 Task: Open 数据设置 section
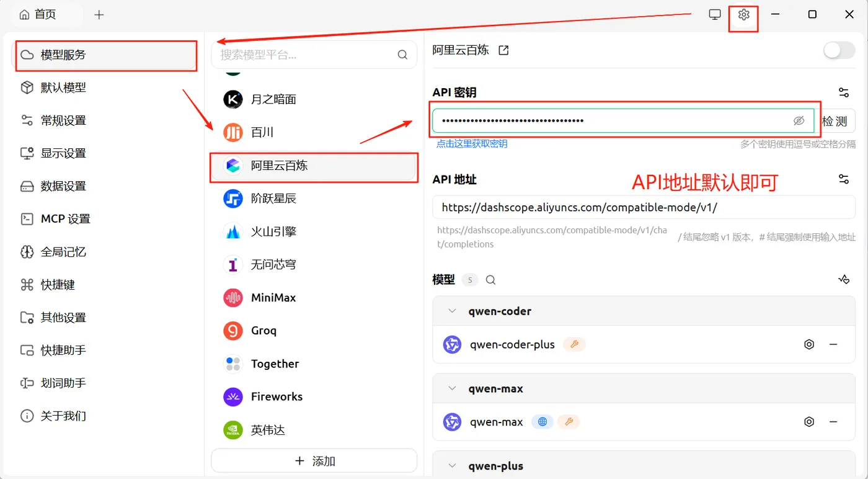(106, 187)
